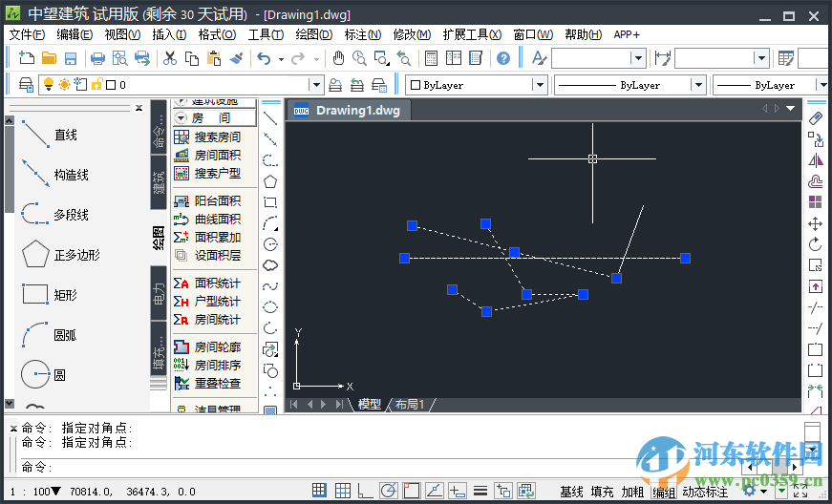
Task: Click the Print icon in toolbar
Action: (x=97, y=58)
